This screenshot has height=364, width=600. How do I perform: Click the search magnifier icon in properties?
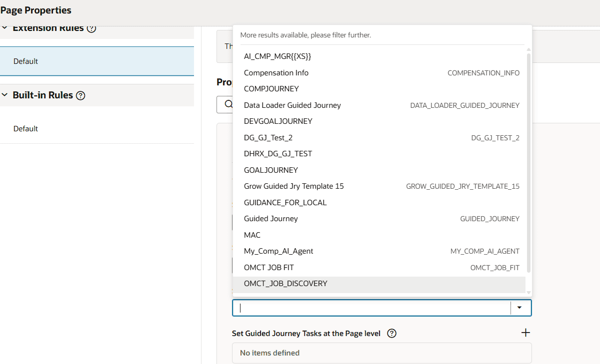point(228,104)
